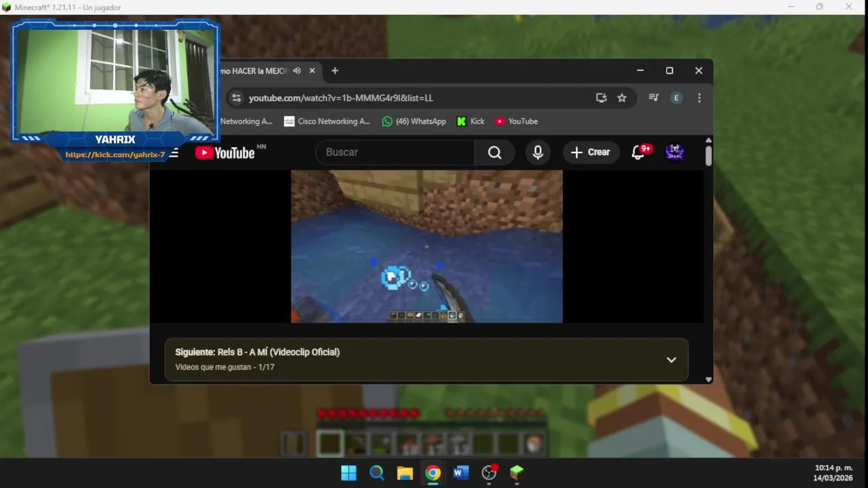Open the Windows Start menu

(x=349, y=473)
